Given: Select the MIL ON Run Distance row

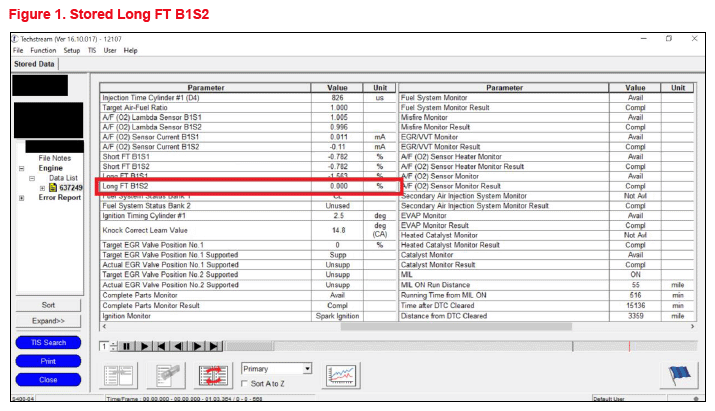Looking at the screenshot, I should 546,285.
